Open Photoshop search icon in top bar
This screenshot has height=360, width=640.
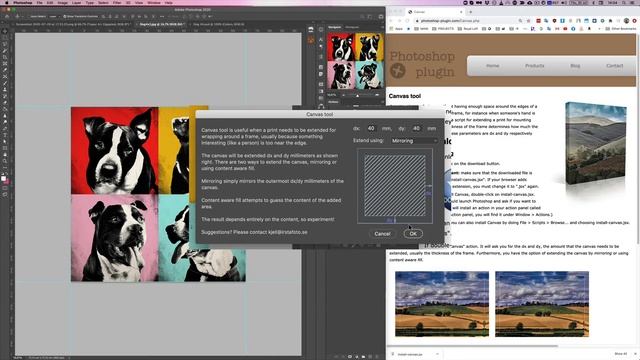pos(362,16)
